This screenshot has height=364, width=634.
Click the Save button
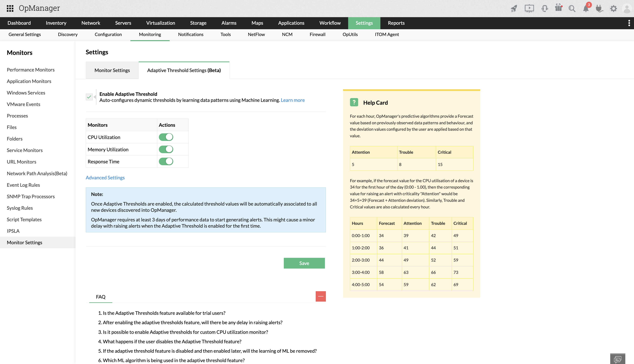tap(304, 263)
